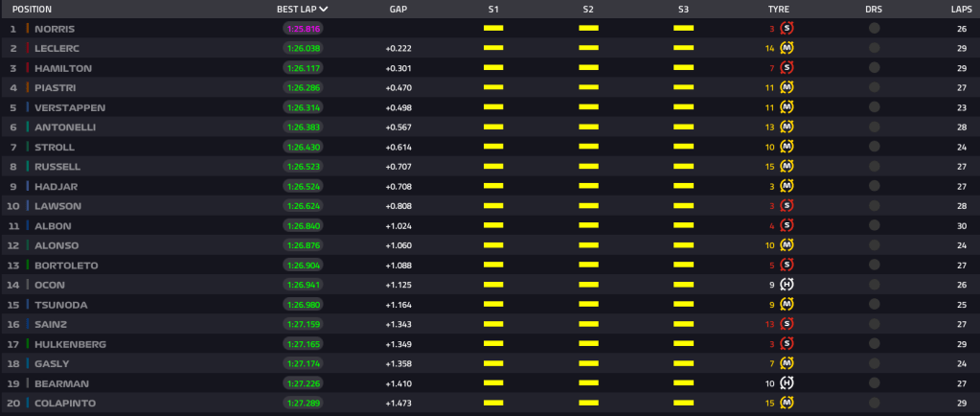Viewport: 980px width, 416px height.
Task: Click the LAPS column header
Action: click(x=961, y=10)
